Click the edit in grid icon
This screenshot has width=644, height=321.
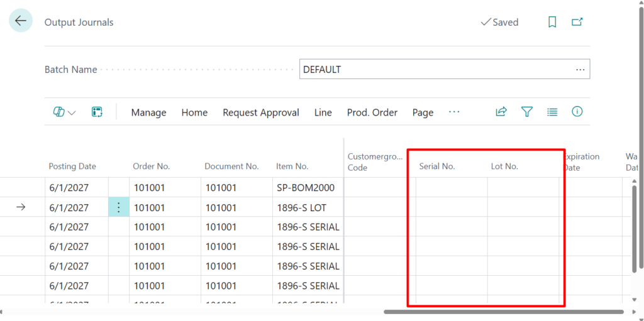click(x=97, y=112)
